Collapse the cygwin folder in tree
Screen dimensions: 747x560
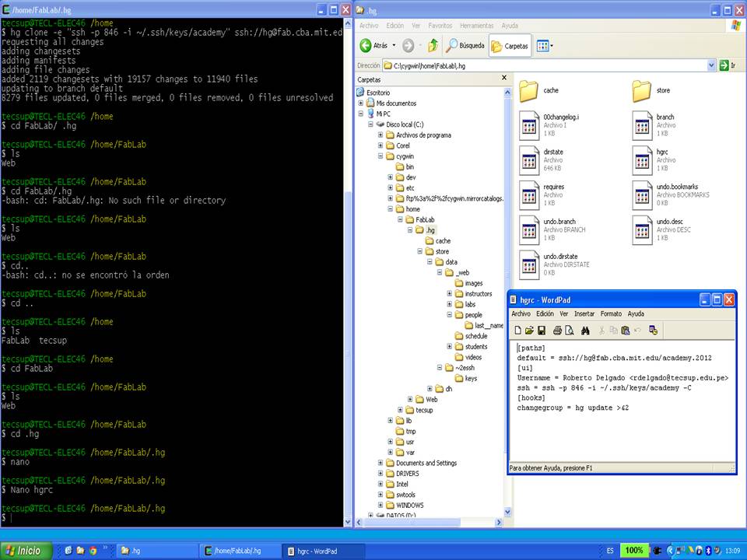tap(381, 156)
